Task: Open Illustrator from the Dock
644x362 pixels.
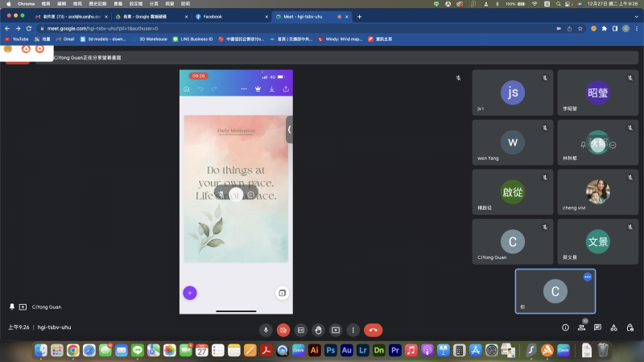Action: click(x=314, y=350)
